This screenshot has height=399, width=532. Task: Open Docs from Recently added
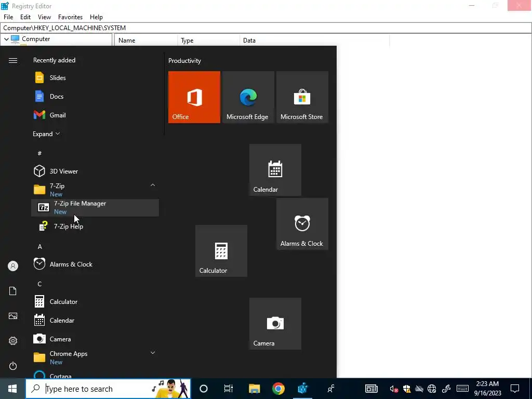click(x=95, y=96)
